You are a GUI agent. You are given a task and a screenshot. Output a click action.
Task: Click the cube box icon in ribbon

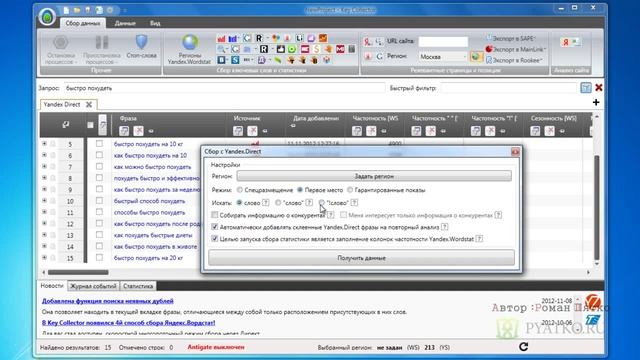pyautogui.click(x=327, y=60)
